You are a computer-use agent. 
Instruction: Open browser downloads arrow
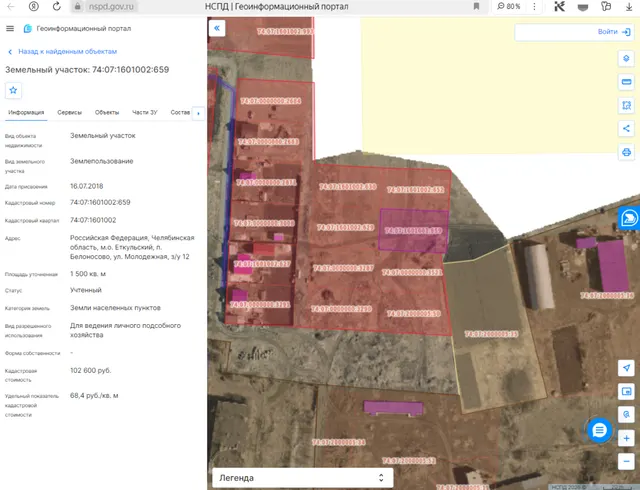coord(629,6)
